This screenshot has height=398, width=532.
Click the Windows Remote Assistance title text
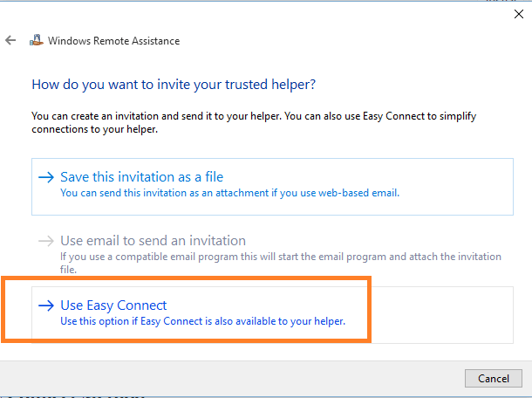pos(113,41)
